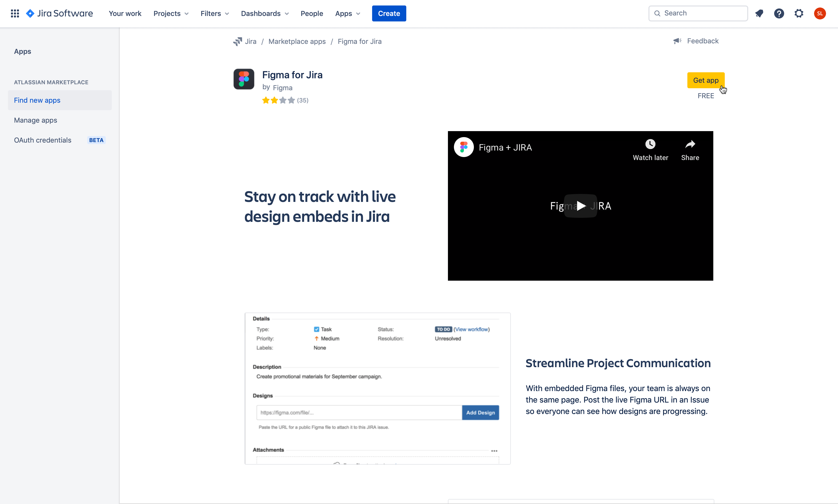Open the Marketplace apps breadcrumb link
This screenshot has height=504, width=838.
coord(297,41)
